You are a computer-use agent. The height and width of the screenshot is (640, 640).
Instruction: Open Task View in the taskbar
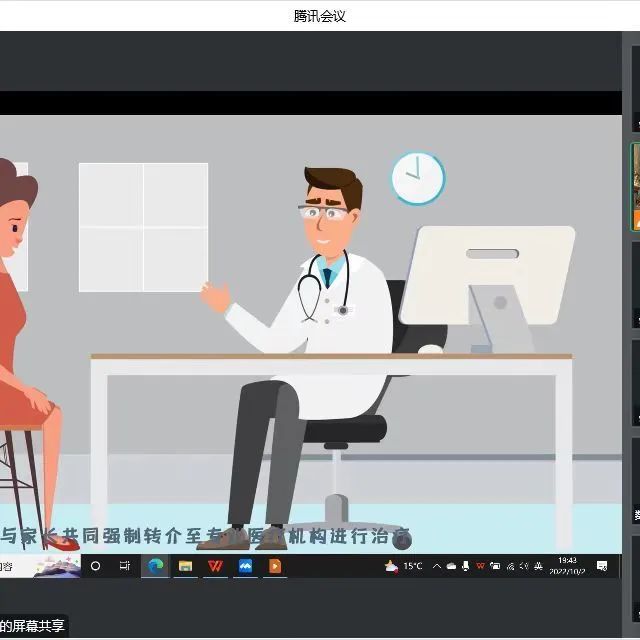tap(125, 566)
